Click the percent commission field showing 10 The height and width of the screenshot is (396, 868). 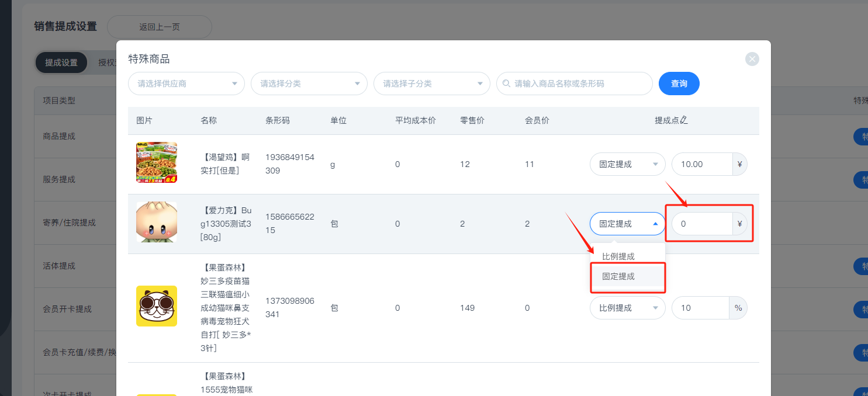point(701,308)
